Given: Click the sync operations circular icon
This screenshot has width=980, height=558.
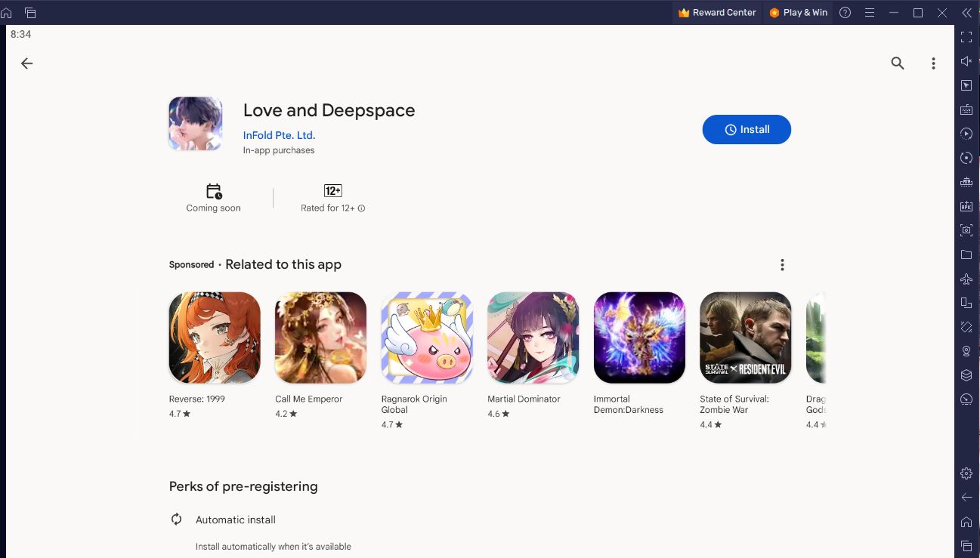Looking at the screenshot, I should pos(966,158).
